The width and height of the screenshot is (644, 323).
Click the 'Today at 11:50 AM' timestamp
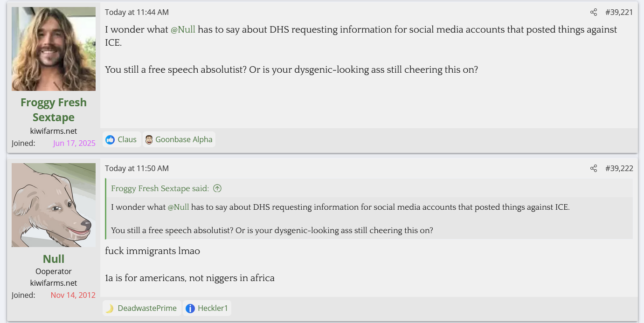point(137,169)
